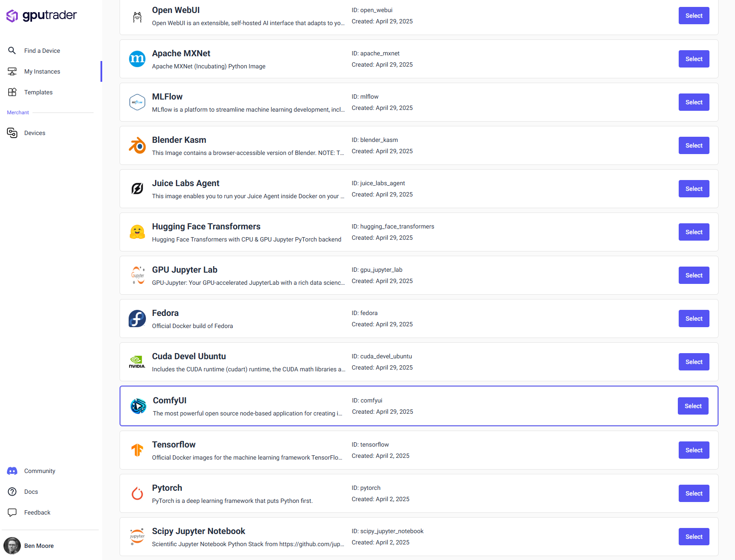The image size is (735, 560).
Task: Click the MLFlow title text
Action: point(167,97)
